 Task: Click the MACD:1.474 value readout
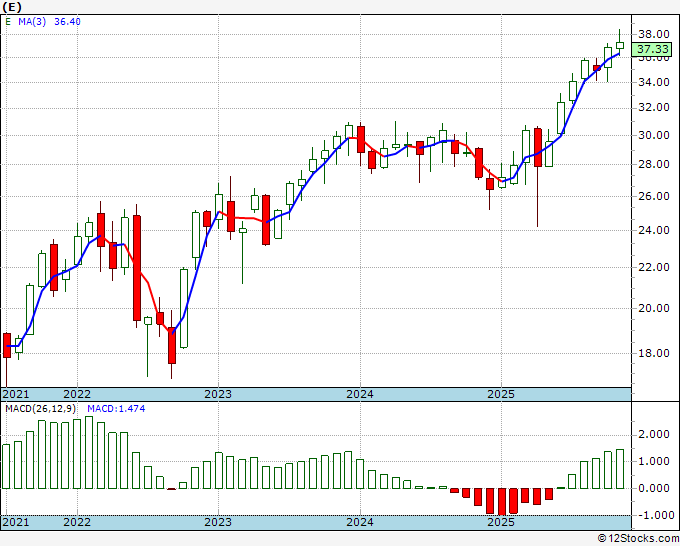coord(116,409)
